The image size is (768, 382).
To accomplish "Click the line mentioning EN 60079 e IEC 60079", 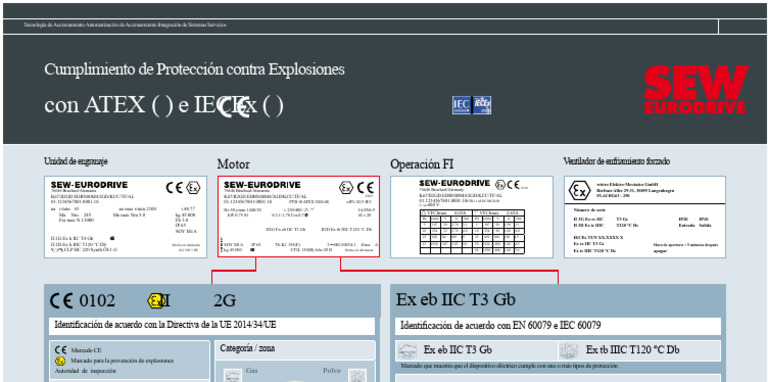I will coord(501,325).
